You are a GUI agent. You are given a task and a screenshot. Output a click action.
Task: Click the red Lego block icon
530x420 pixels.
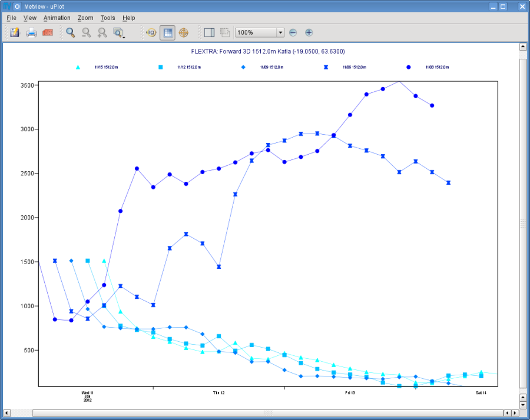(x=48, y=32)
